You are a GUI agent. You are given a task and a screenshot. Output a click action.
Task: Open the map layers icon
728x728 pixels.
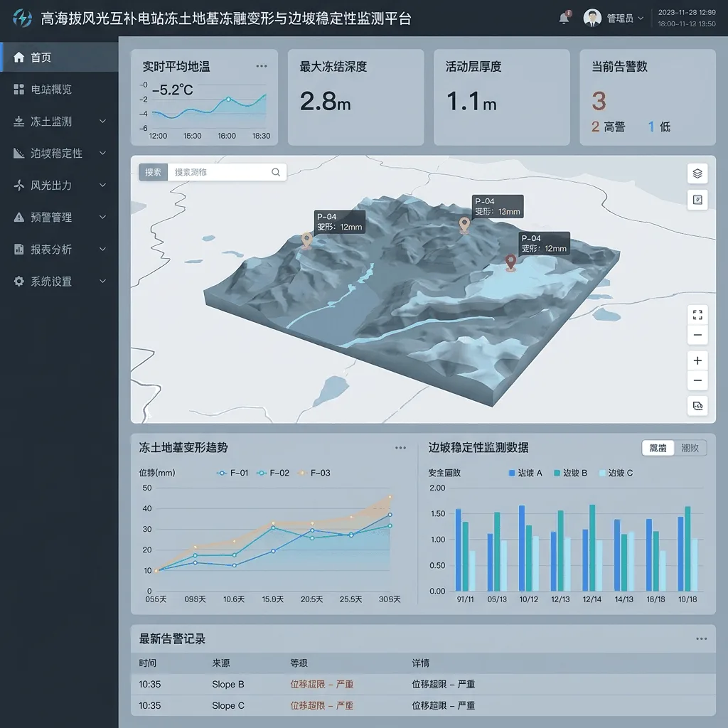coord(697,173)
